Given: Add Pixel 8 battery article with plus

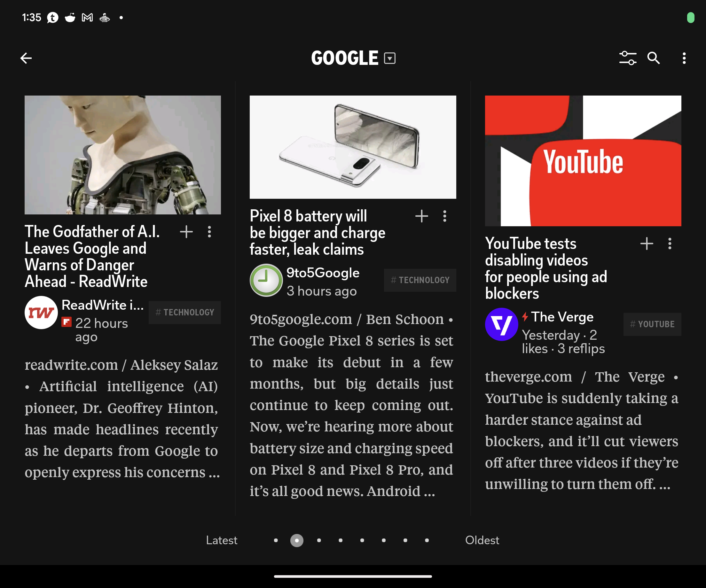Looking at the screenshot, I should [x=421, y=216].
